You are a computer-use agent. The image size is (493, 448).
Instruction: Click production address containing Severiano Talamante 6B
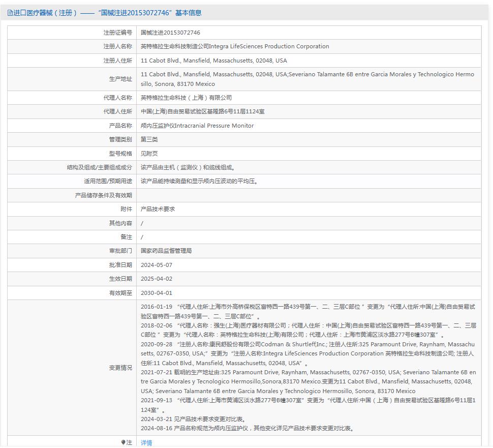point(307,79)
